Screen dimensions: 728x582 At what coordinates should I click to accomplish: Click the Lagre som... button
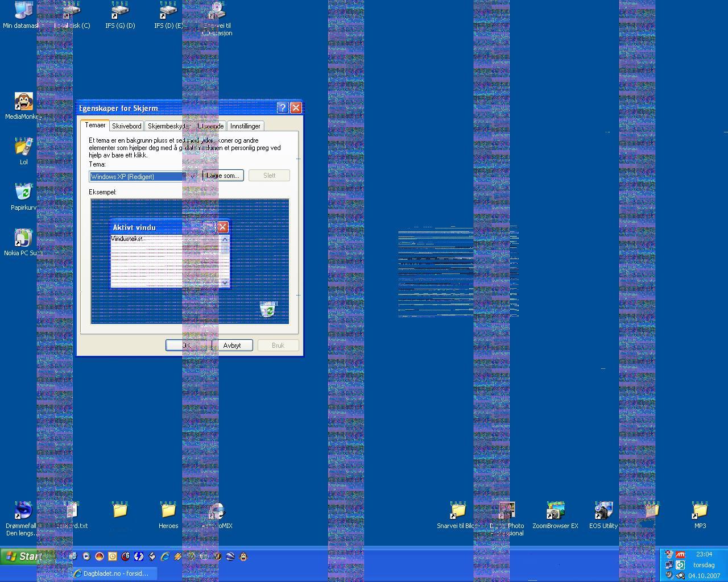click(223, 176)
